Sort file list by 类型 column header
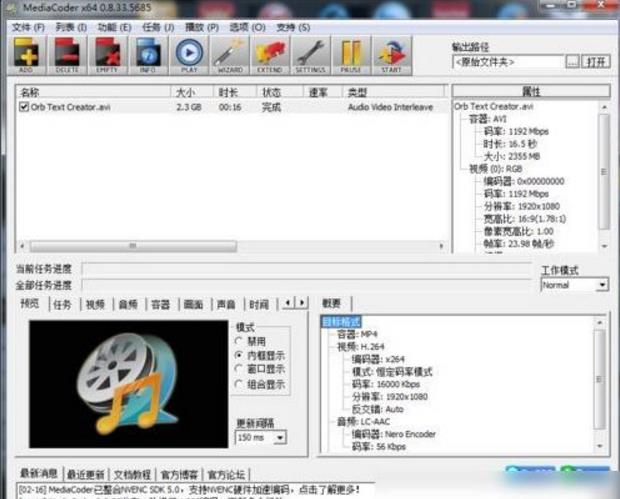 pos(393,93)
